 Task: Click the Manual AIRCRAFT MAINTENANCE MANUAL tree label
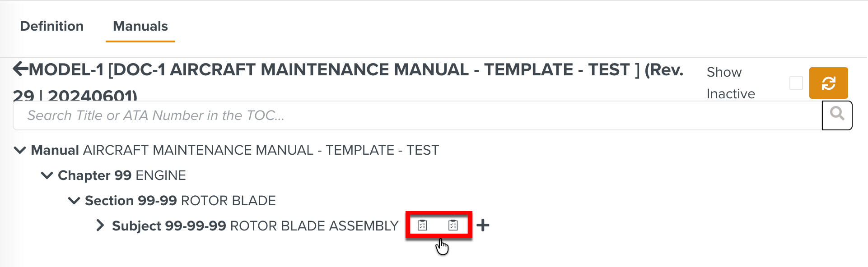click(x=235, y=150)
